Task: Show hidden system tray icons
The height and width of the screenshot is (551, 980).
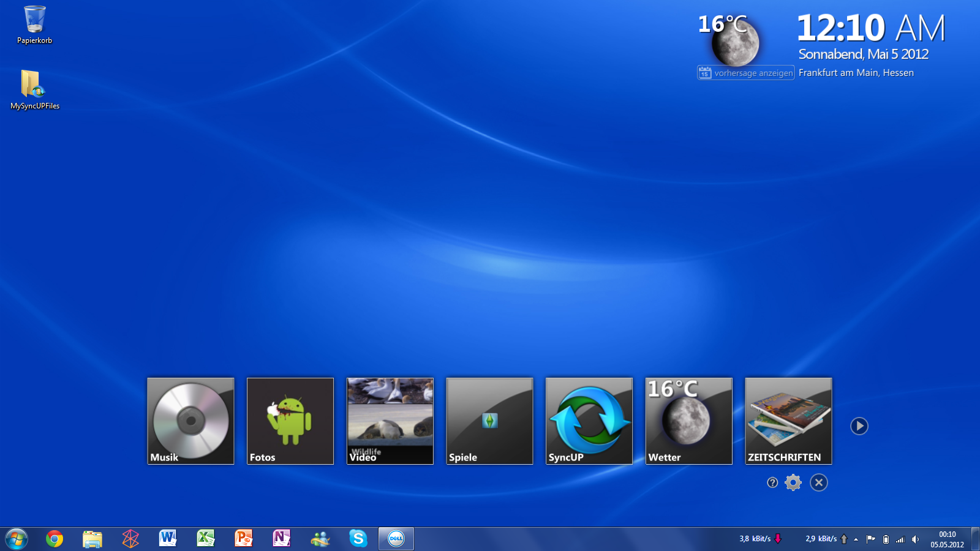Action: [x=856, y=539]
